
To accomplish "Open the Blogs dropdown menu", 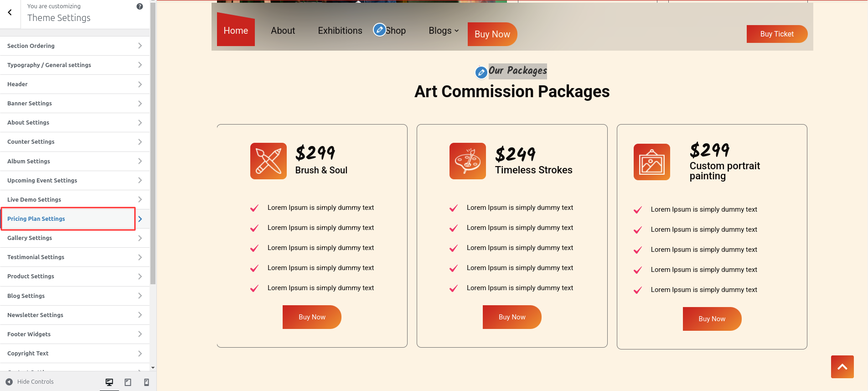I will (443, 31).
